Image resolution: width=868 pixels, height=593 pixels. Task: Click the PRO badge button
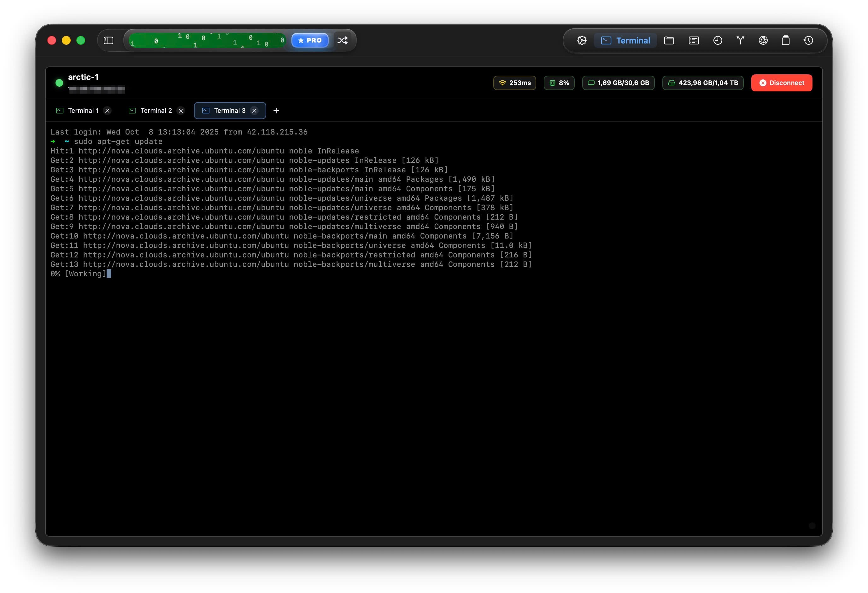click(x=310, y=40)
